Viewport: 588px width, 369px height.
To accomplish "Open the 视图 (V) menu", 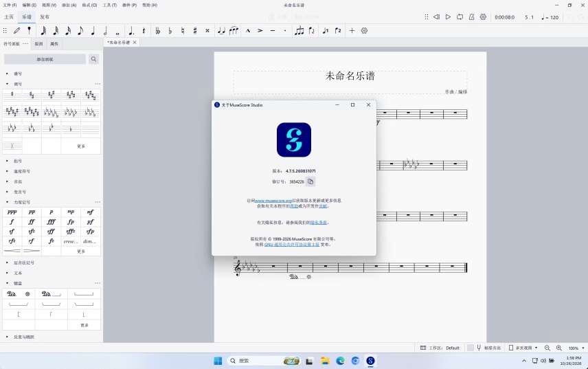I will coord(49,5).
